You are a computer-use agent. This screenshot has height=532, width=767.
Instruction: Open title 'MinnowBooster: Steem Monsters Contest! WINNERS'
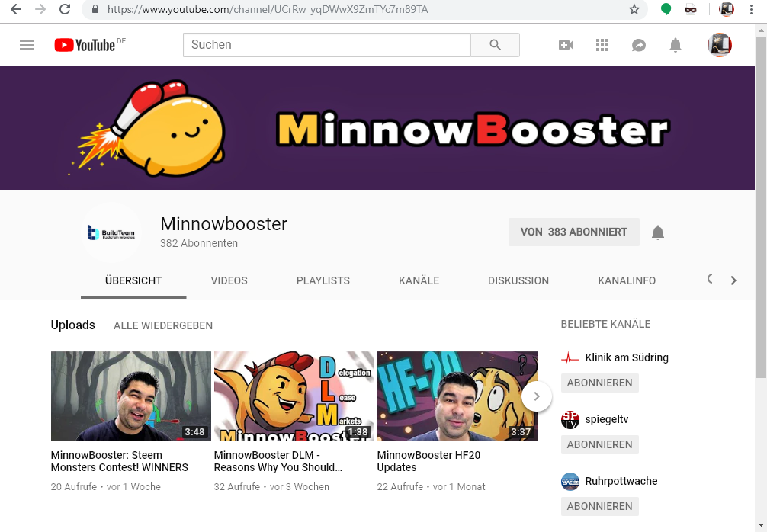pos(120,461)
